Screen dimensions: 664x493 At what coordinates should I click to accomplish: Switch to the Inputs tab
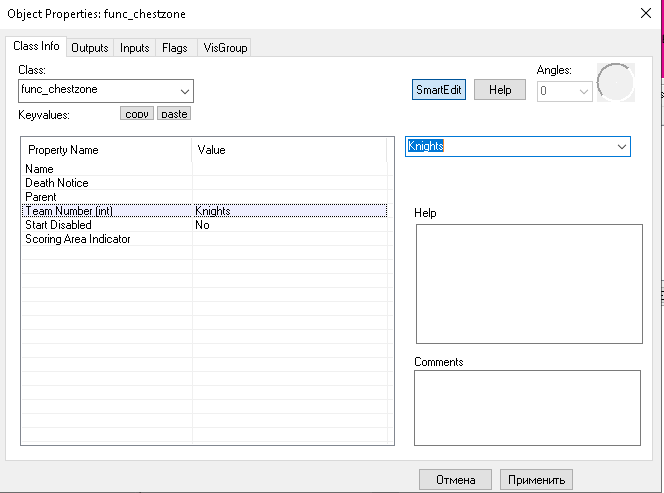(x=134, y=48)
